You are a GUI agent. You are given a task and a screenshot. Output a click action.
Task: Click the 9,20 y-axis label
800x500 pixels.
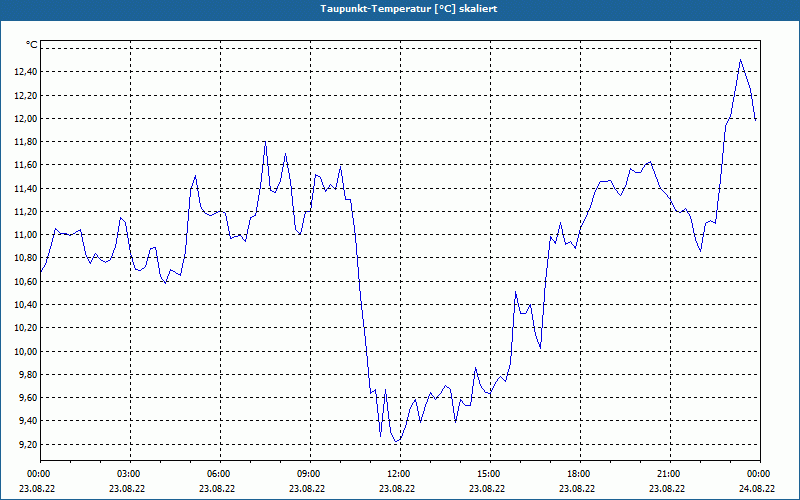point(28,445)
